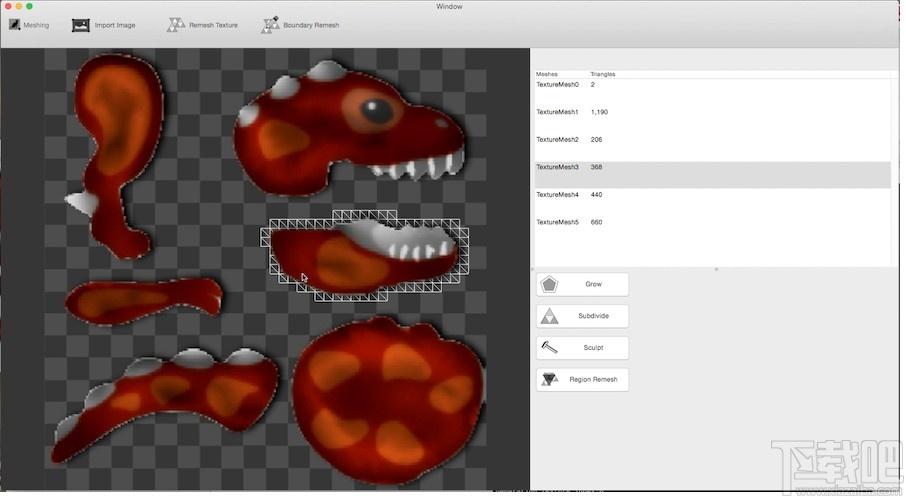Select the dinosaur head texture piece
The image size is (906, 496).
[349, 127]
